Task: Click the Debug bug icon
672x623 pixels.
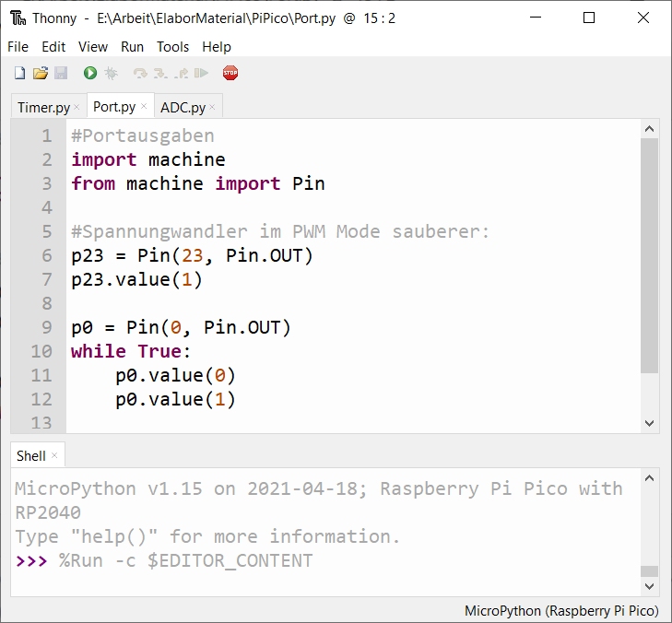Action: coord(112,73)
